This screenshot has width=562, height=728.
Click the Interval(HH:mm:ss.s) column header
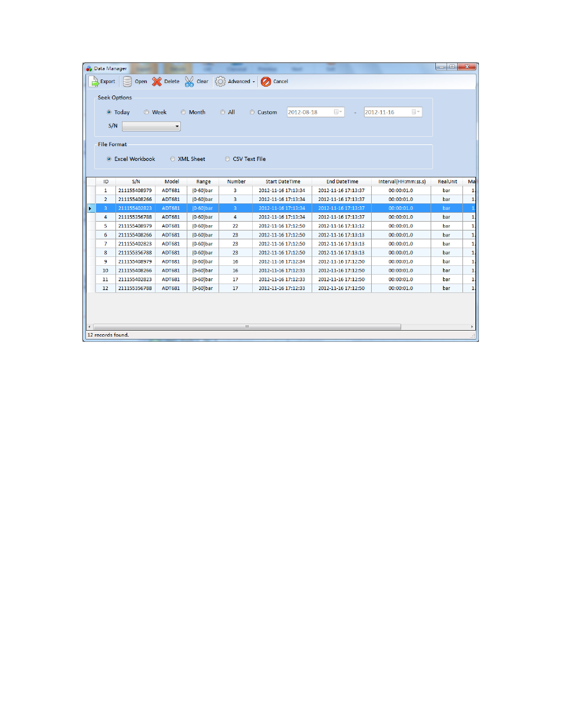[402, 182]
